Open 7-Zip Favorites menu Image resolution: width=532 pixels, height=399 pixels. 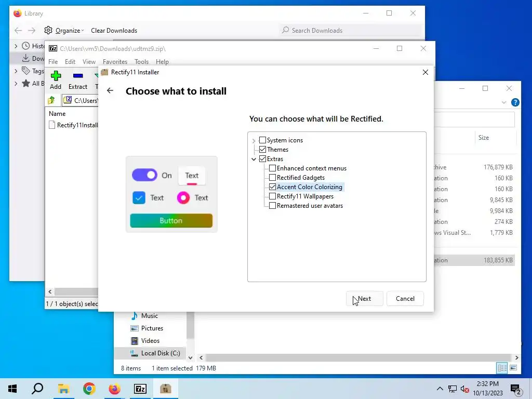tap(115, 62)
